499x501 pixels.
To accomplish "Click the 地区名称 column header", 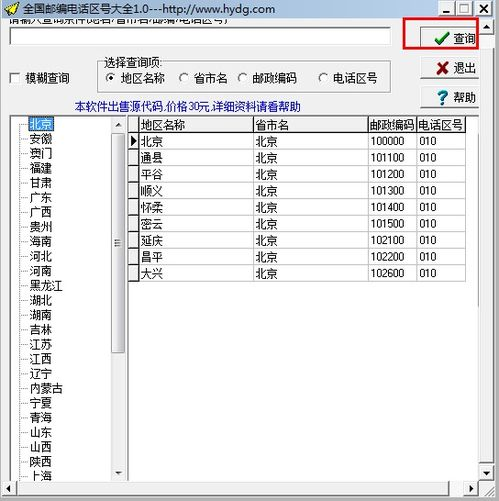I will pyautogui.click(x=196, y=125).
